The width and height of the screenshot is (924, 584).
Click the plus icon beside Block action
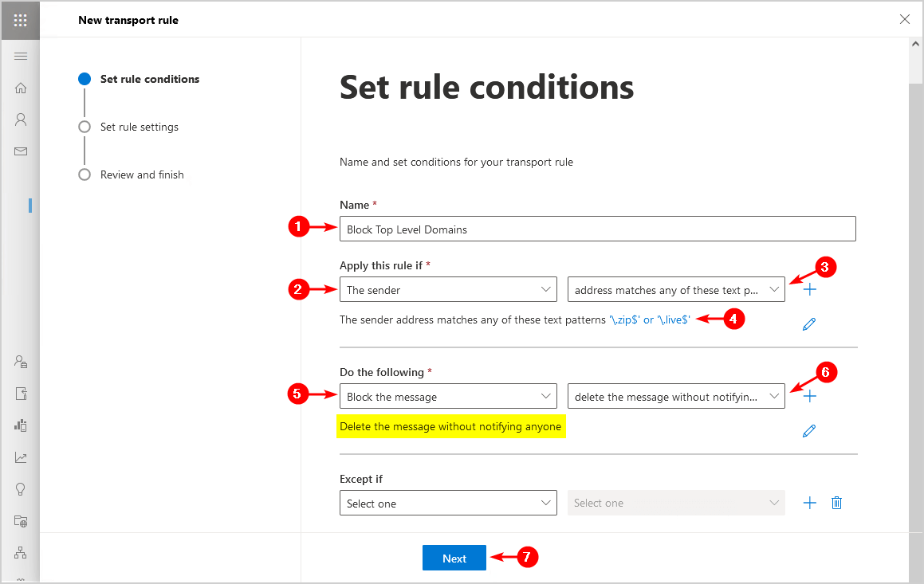tap(810, 396)
